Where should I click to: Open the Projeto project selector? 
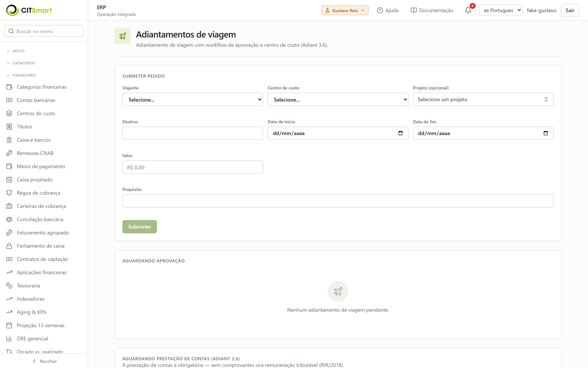click(483, 99)
